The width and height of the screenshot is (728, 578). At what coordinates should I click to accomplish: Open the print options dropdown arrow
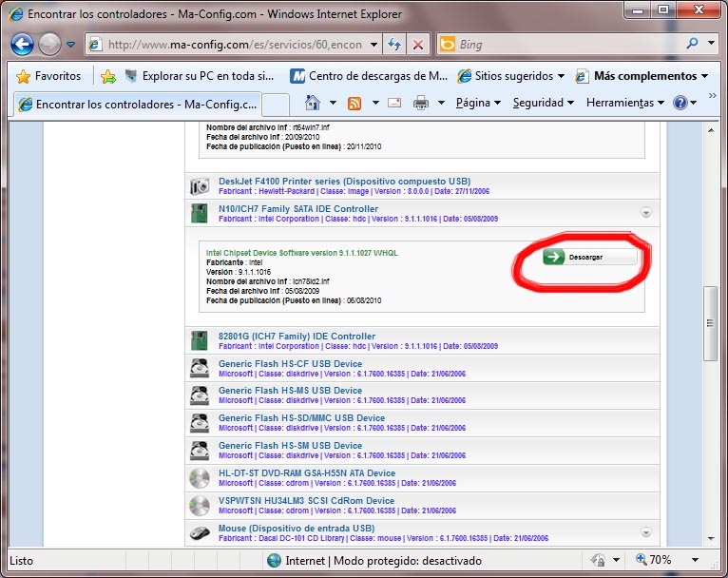click(x=441, y=103)
